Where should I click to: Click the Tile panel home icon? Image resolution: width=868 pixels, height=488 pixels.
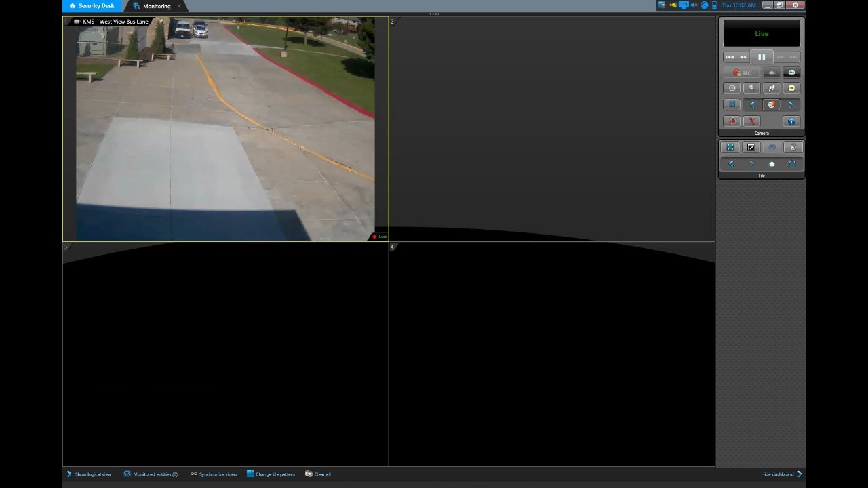[x=772, y=164]
